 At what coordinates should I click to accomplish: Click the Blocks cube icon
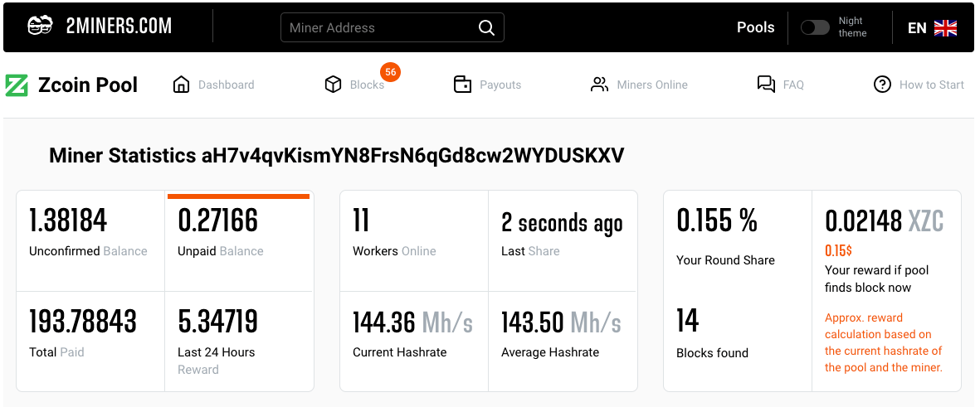point(333,85)
